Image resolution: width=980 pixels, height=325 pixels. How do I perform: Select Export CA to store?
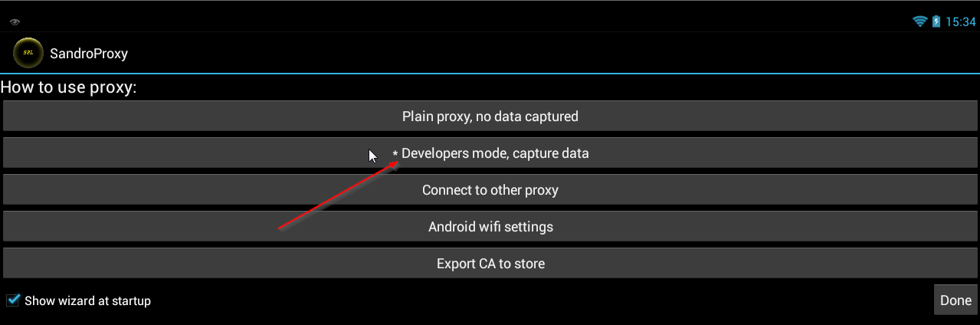point(490,264)
